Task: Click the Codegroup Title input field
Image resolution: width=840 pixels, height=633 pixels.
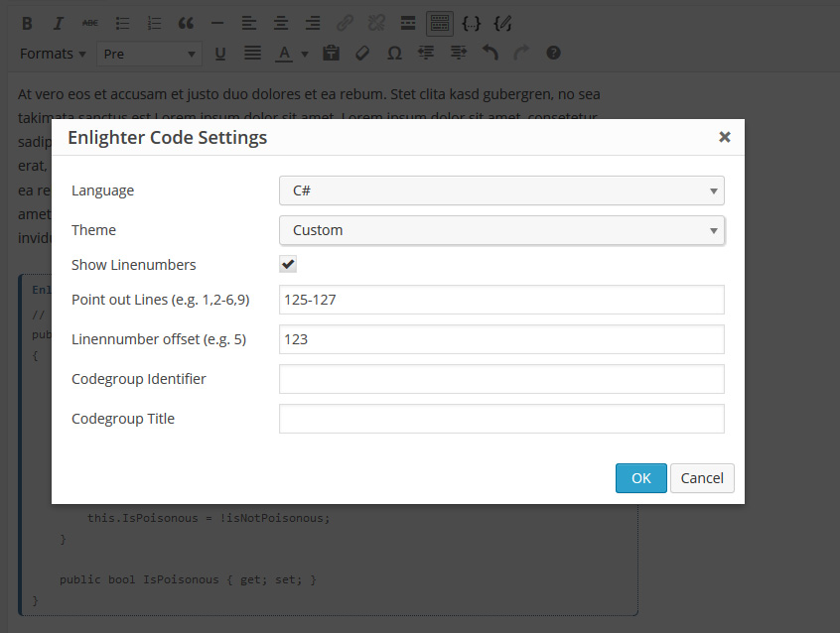Action: (x=501, y=419)
